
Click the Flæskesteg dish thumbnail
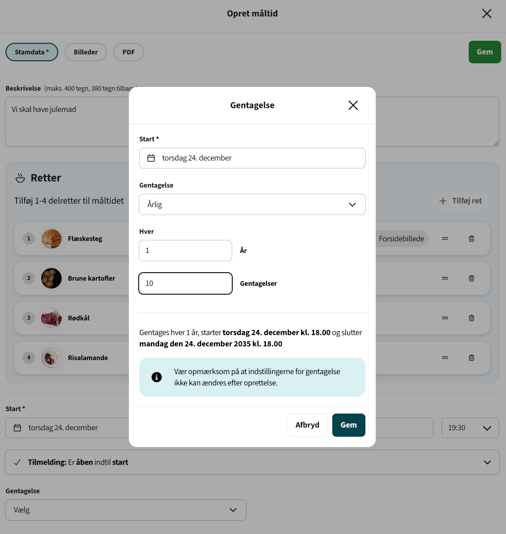[51, 239]
